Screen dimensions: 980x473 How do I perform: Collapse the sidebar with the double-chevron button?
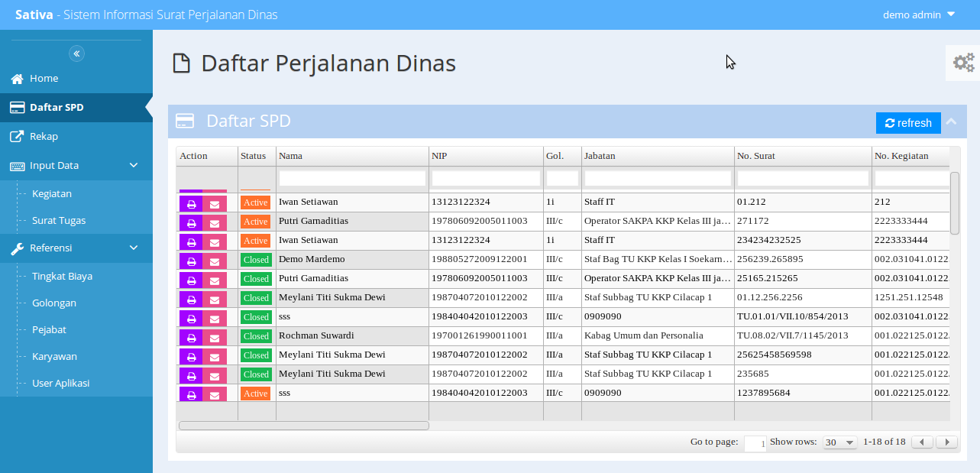pyautogui.click(x=76, y=53)
